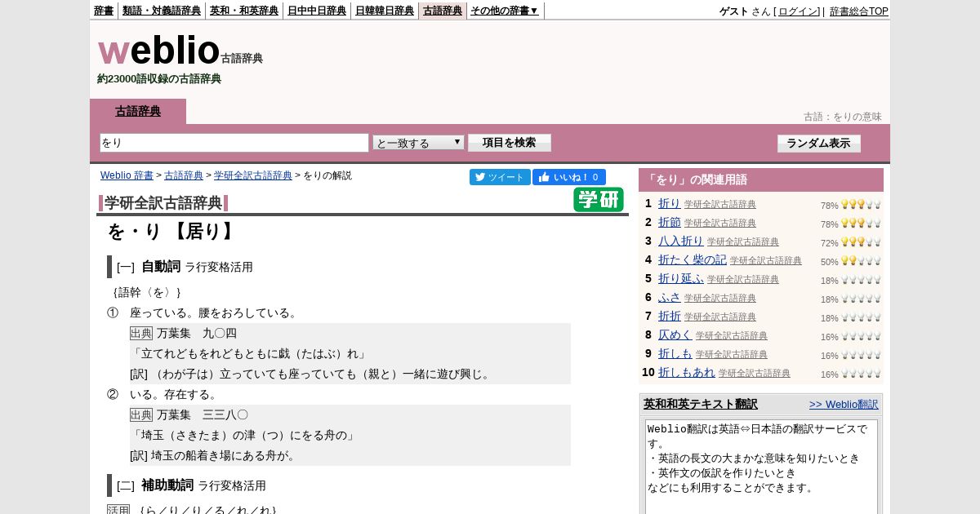Open 類語・対義語辞典 in top menu
Screen dimensions: 980x514
click(162, 11)
